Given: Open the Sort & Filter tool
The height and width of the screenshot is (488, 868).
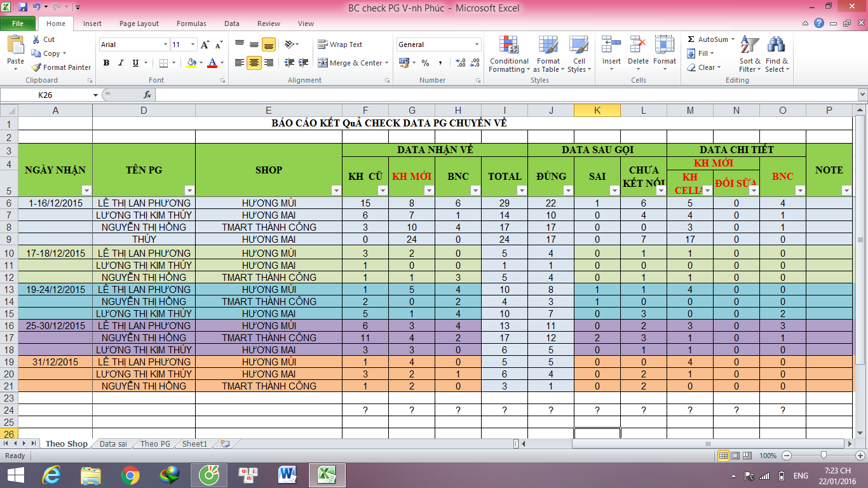Looking at the screenshot, I should click(750, 46).
